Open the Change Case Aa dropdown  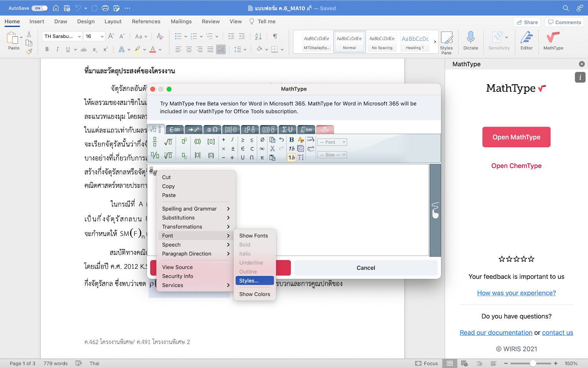click(x=141, y=36)
